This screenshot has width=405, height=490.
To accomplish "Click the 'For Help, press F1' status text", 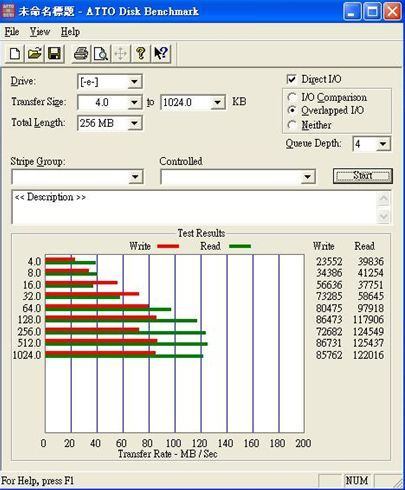I will pyautogui.click(x=37, y=481).
